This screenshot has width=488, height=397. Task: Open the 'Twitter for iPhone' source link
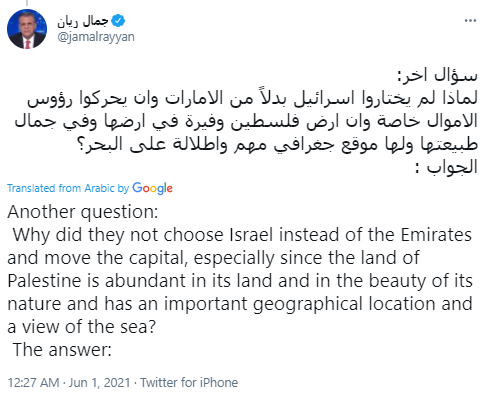click(x=189, y=382)
